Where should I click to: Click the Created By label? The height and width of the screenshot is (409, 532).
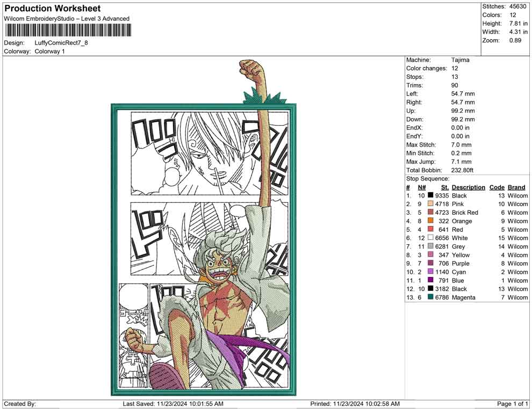click(20, 404)
